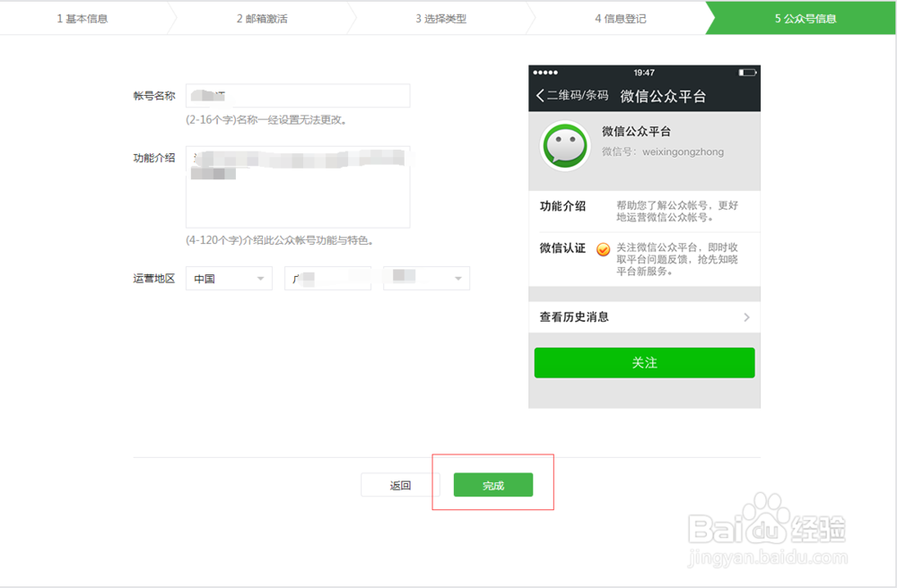This screenshot has width=897, height=588.
Task: Go to step 1 基本信息
Action: point(83,18)
